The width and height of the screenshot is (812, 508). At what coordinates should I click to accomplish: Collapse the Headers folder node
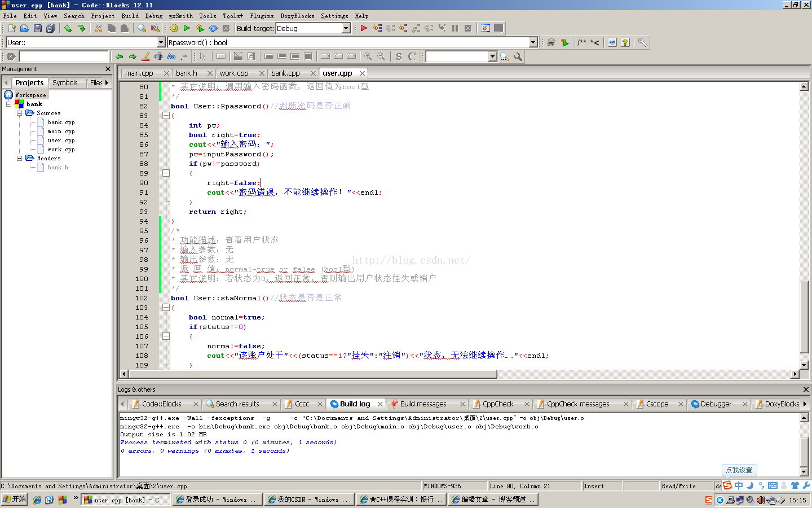[19, 158]
